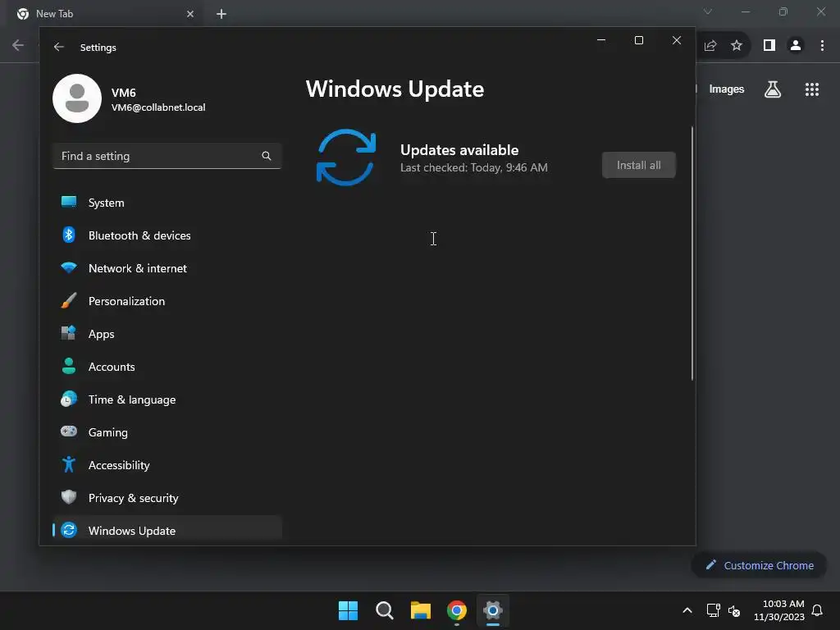Open Chrome tab search chevron

tap(708, 11)
